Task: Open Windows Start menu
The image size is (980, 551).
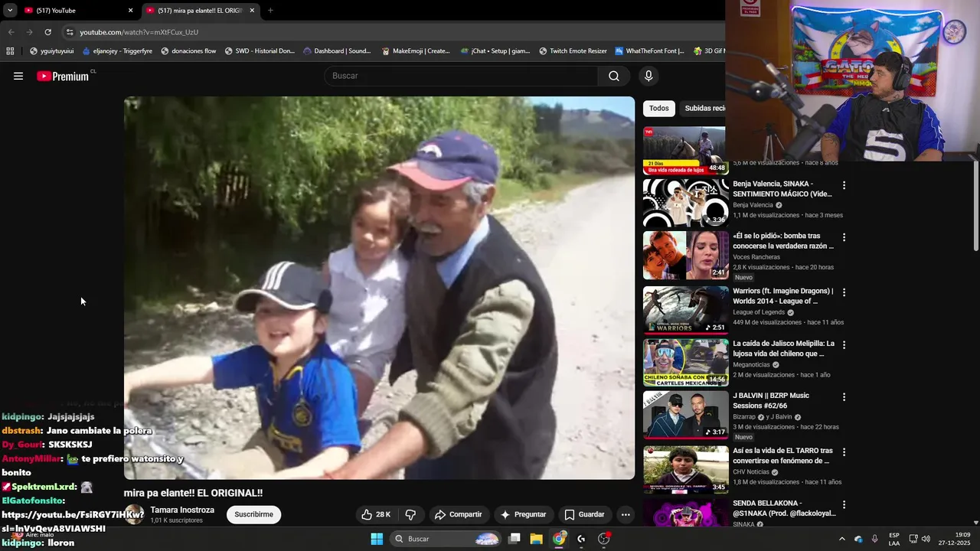Action: (377, 539)
